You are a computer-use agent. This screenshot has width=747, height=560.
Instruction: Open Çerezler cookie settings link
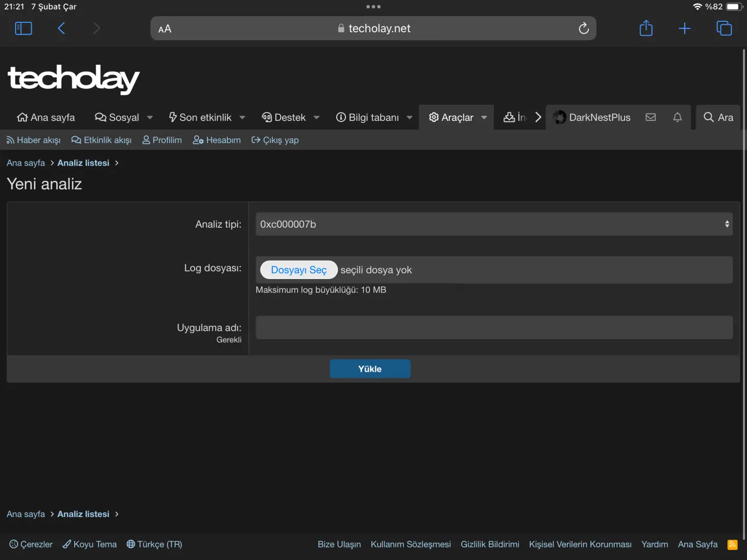click(x=31, y=544)
